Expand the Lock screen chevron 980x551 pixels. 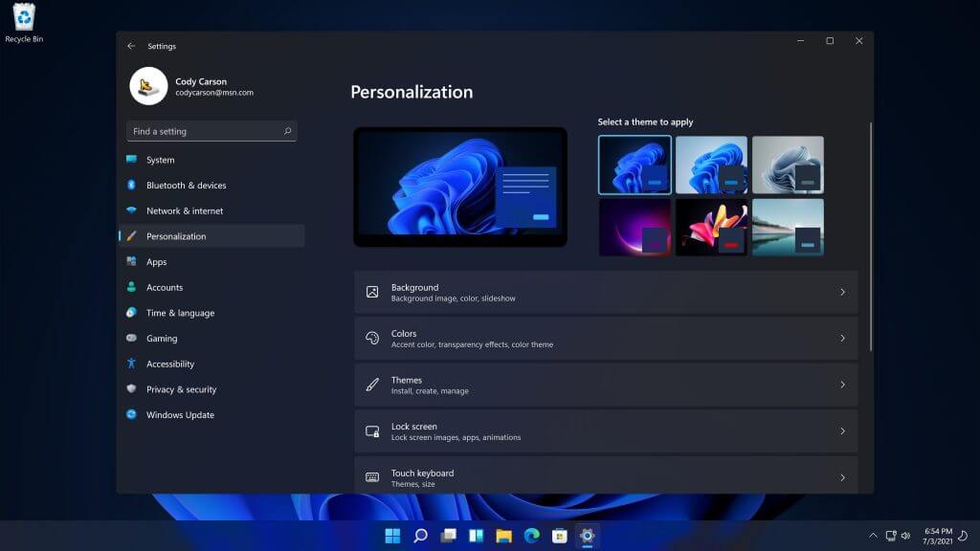pyautogui.click(x=842, y=431)
